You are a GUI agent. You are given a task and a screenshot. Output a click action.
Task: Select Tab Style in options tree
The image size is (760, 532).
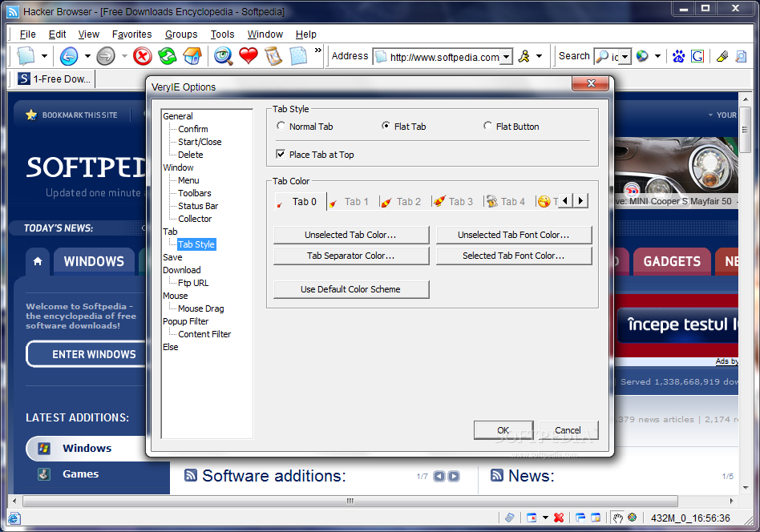coord(196,244)
